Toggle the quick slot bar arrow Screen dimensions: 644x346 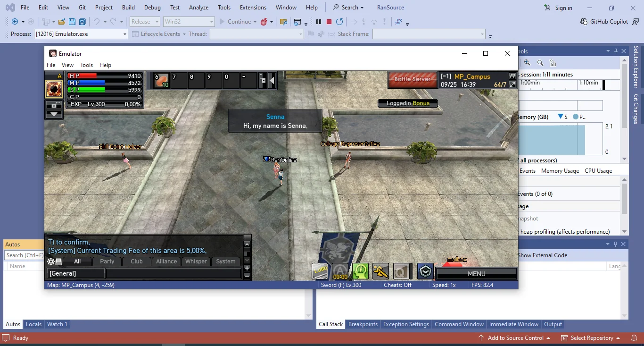[272, 80]
